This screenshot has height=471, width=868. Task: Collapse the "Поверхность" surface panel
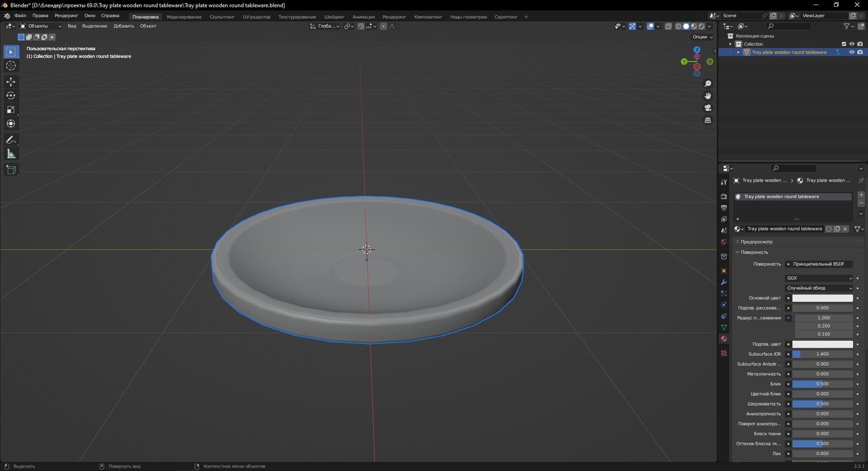754,252
